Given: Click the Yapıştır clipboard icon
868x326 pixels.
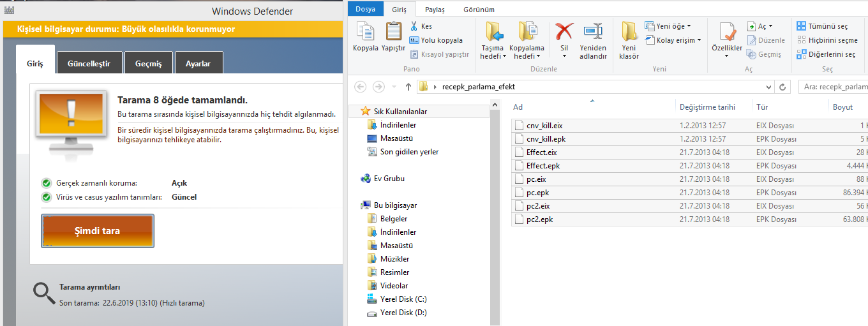Looking at the screenshot, I should point(394,31).
